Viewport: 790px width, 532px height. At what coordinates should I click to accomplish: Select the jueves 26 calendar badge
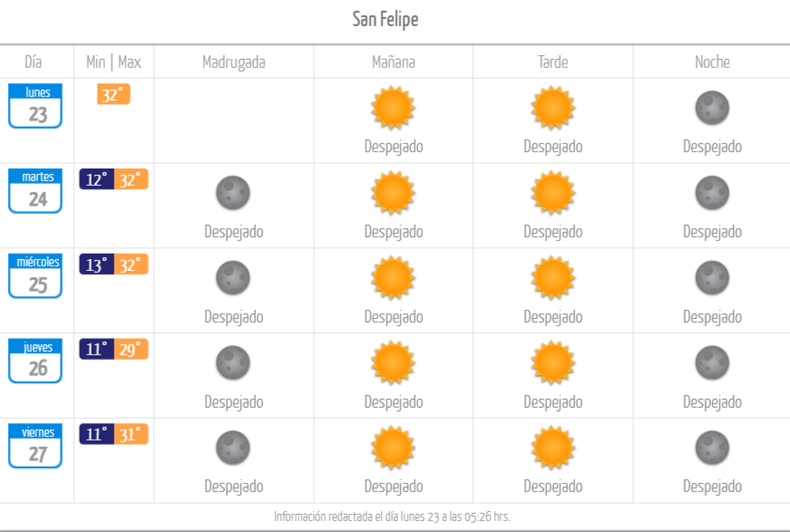point(35,361)
